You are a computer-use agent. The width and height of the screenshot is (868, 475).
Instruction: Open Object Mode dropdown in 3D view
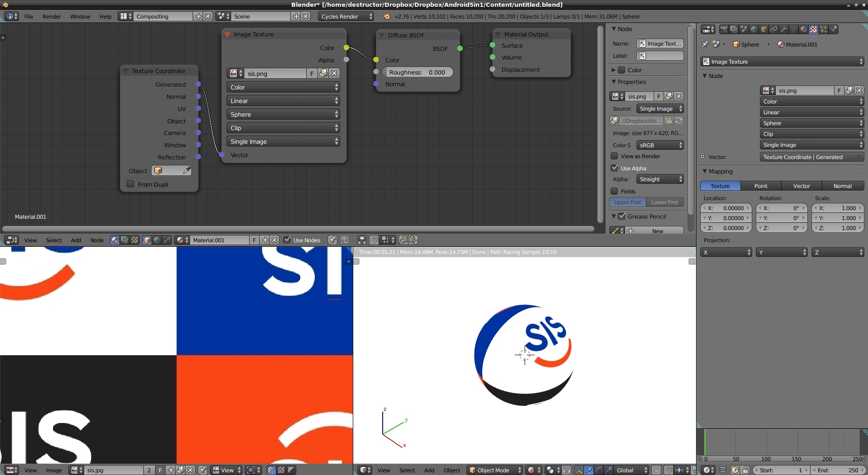point(495,470)
